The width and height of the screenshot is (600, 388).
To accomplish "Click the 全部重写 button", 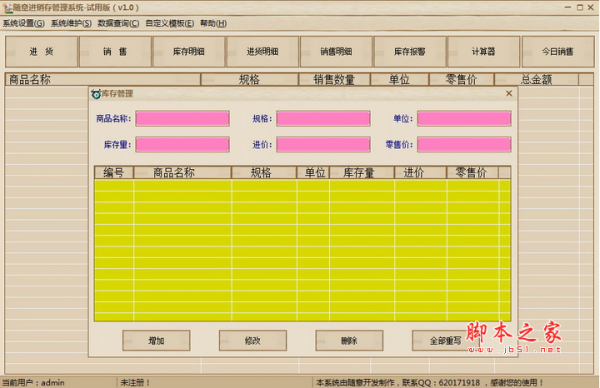I will click(x=445, y=341).
